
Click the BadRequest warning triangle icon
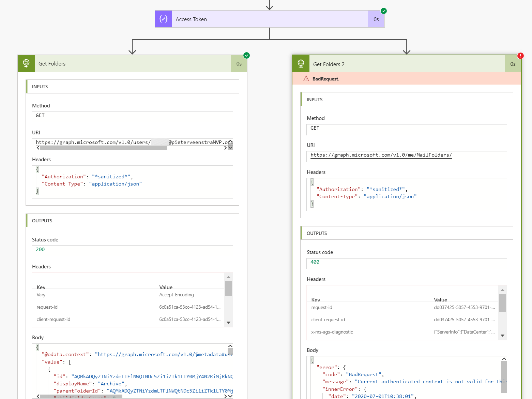306,79
